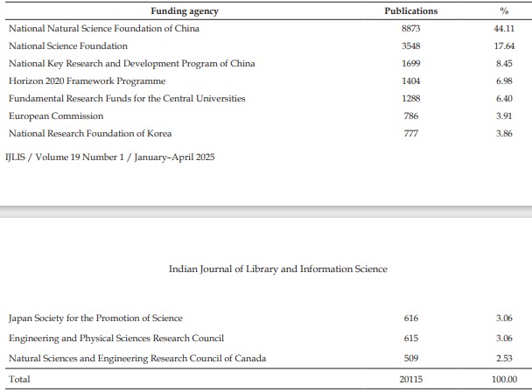
Task: Click the percent column header
Action: pos(504,10)
